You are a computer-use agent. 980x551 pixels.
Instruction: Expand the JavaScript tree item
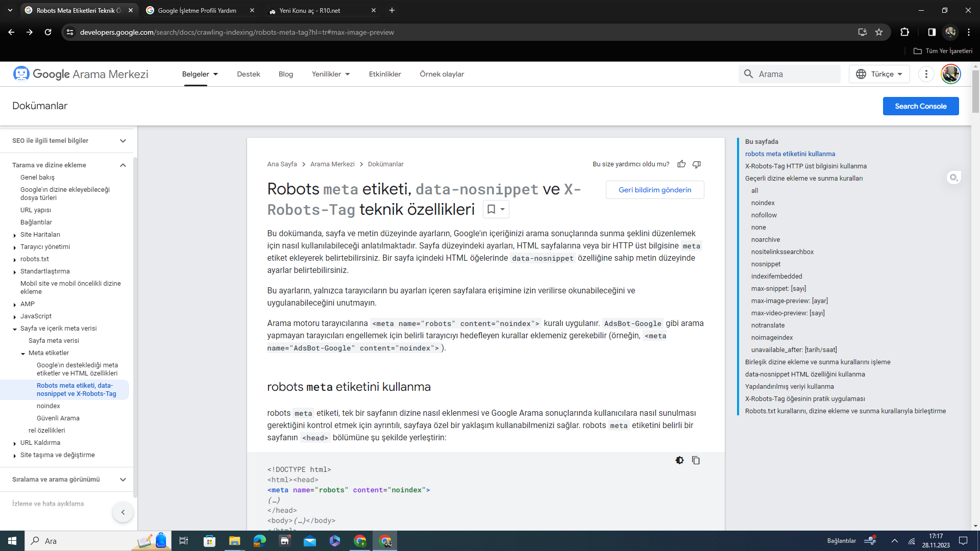tap(15, 317)
